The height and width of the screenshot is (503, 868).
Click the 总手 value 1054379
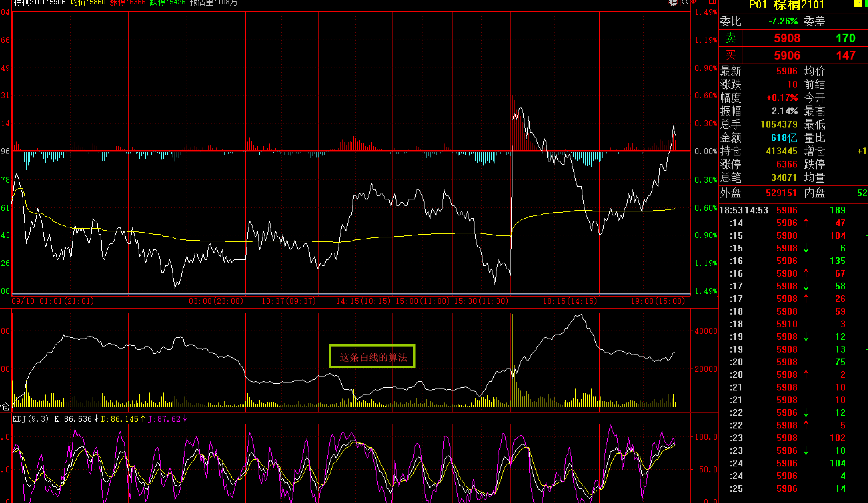[779, 124]
